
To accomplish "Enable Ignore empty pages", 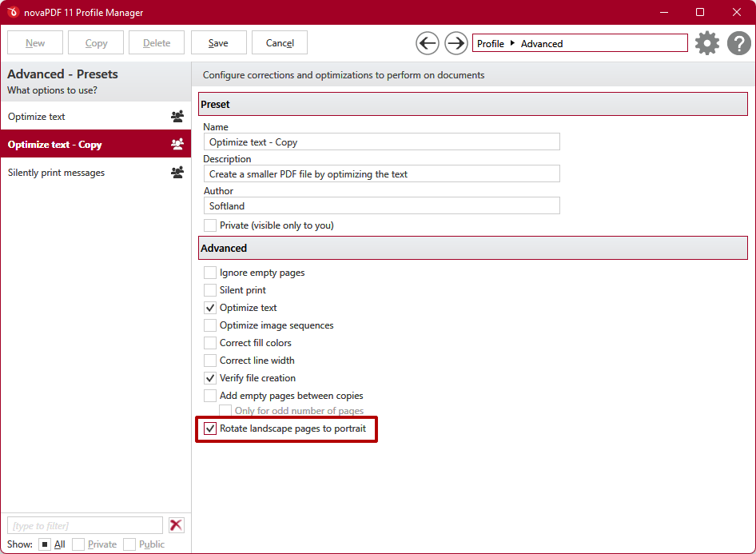I will click(210, 273).
